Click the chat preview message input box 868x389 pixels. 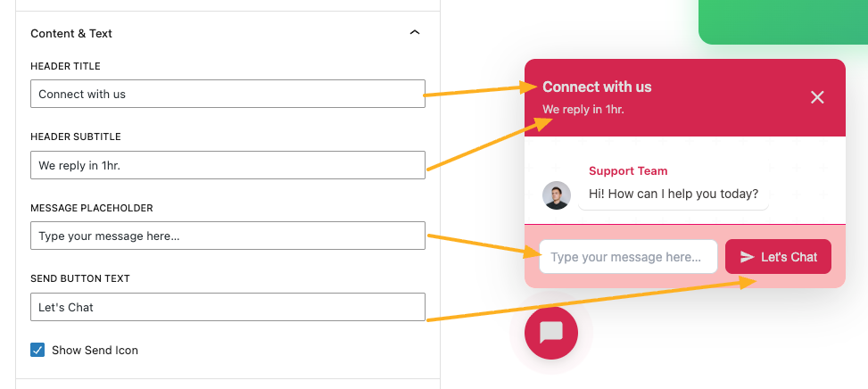pos(628,257)
